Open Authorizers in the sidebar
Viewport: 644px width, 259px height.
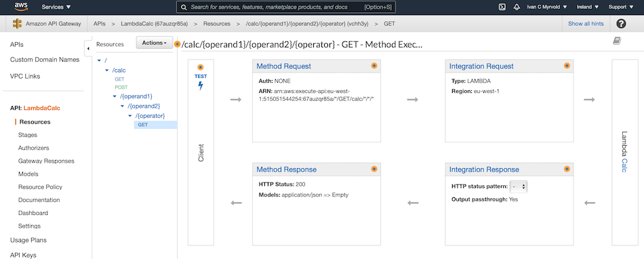pyautogui.click(x=34, y=148)
